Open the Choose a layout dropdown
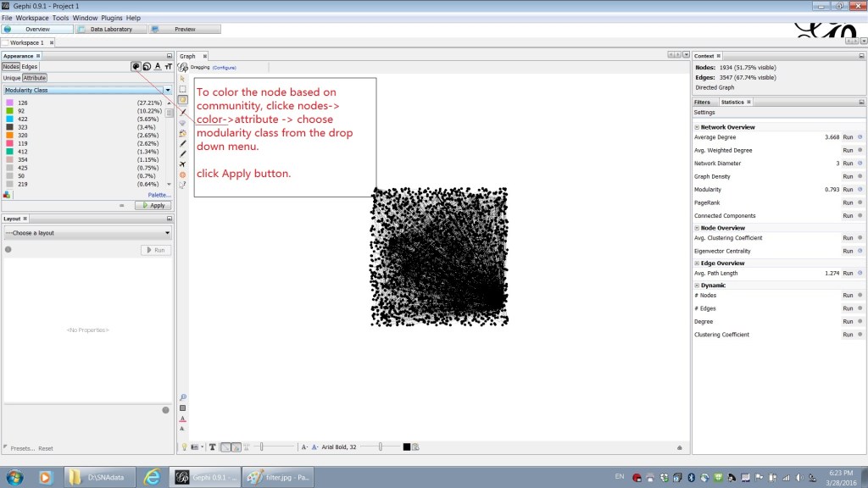Screen dimensions: 868x488 click(87, 233)
